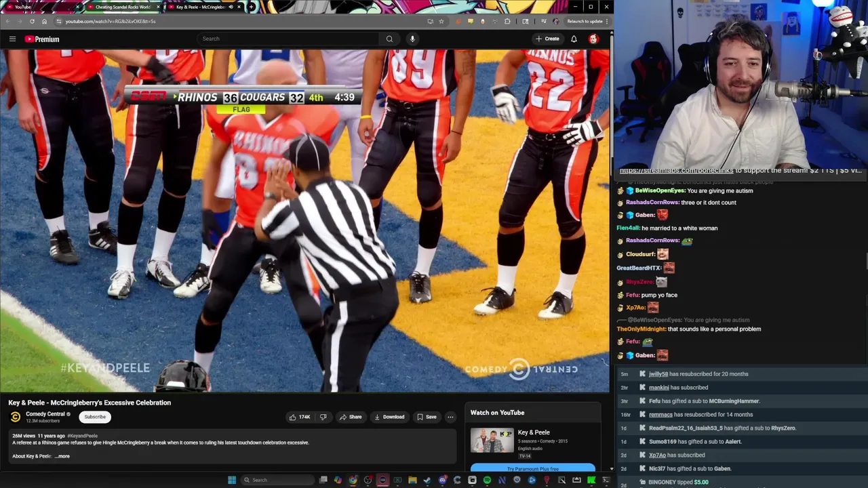Select the Key & Peele McCringleberry tab
The image size is (868, 488).
205,7
